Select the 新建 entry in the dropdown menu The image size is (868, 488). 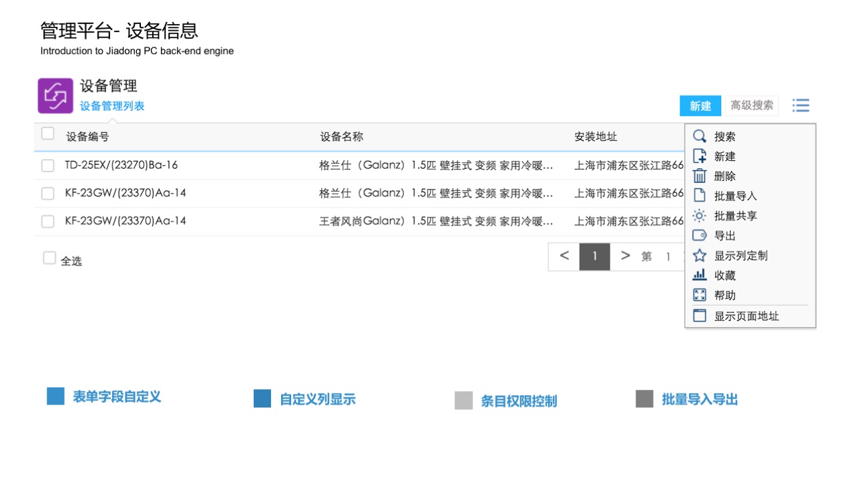724,156
